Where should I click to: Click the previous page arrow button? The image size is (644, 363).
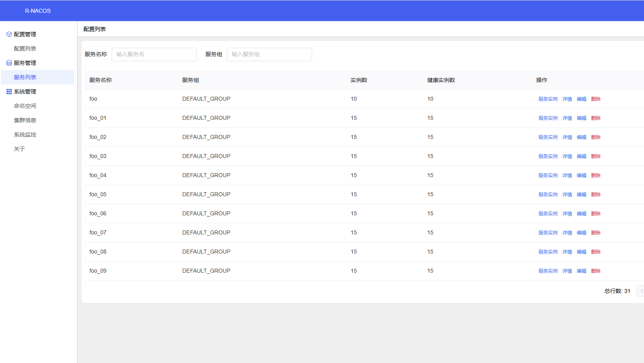click(x=641, y=291)
